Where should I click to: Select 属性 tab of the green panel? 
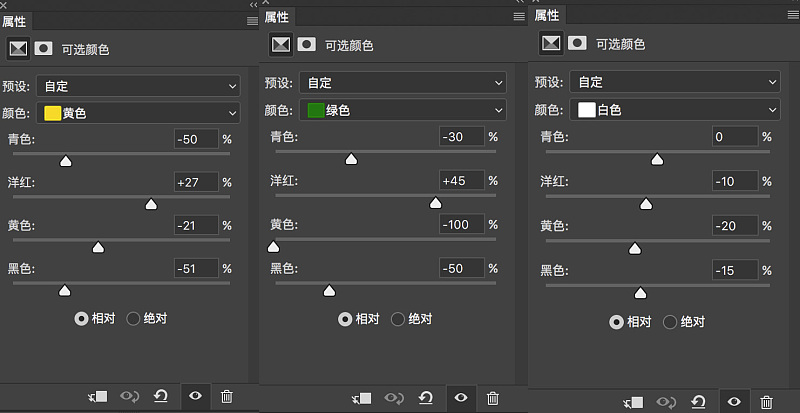(277, 17)
